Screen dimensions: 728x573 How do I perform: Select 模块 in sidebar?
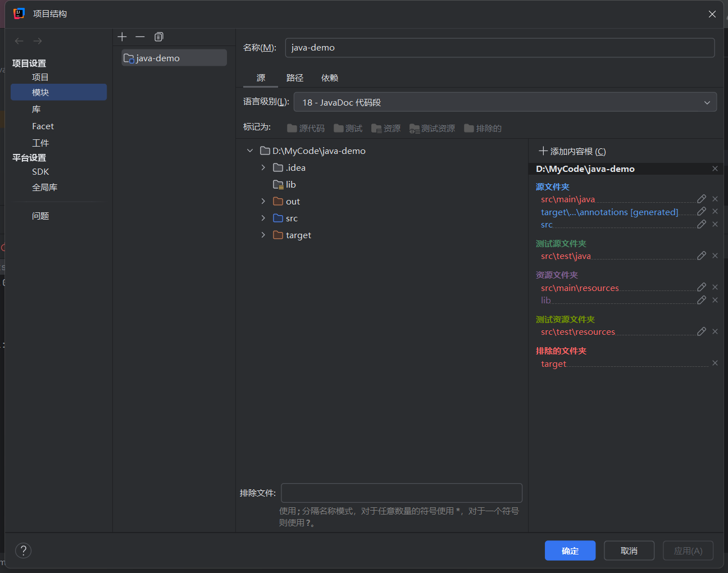58,92
